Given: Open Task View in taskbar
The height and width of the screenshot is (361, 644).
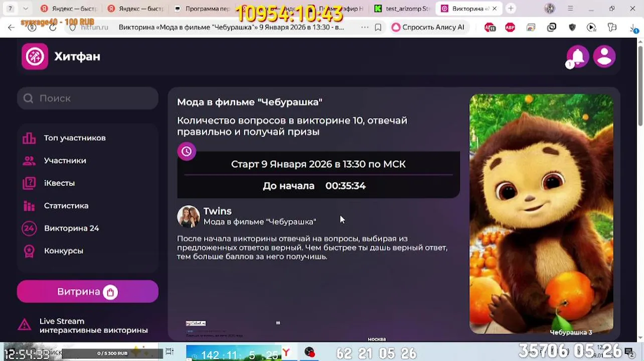Looking at the screenshot, I should pos(170,353).
